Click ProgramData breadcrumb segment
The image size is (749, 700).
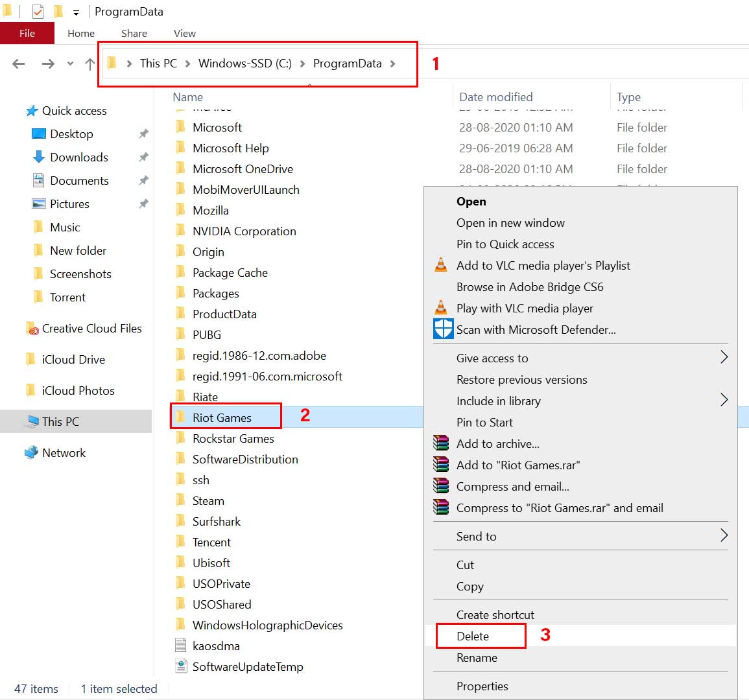coord(348,64)
